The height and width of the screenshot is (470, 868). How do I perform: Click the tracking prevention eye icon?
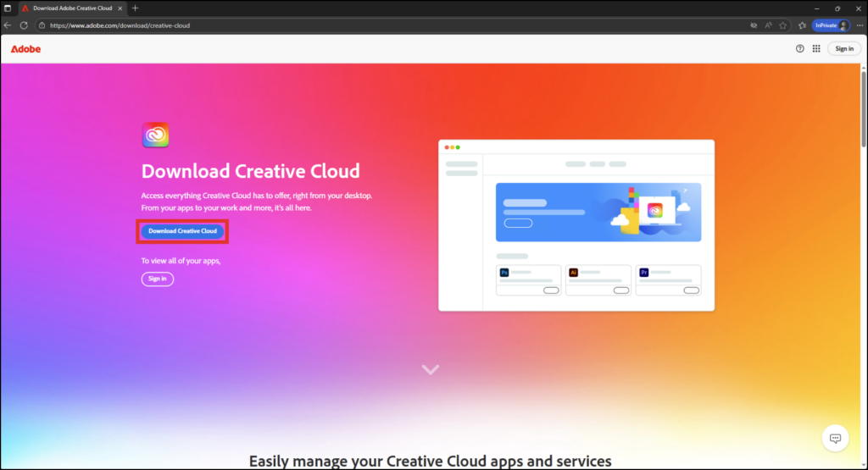tap(752, 25)
